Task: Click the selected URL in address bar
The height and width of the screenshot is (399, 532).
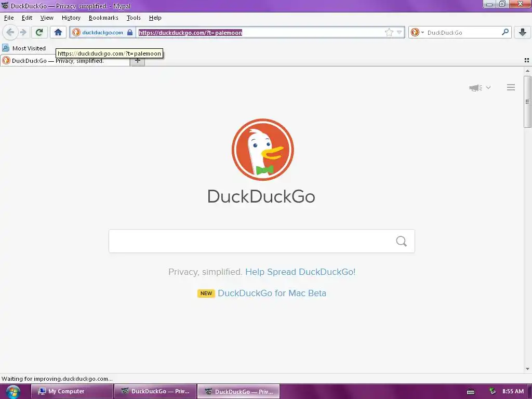Action: [190, 33]
